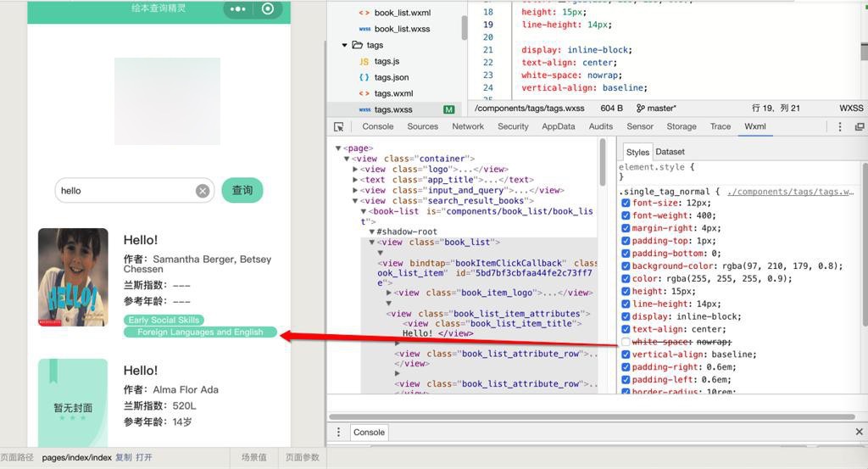Viewport: 868px width, 469px height.
Task: Click the 复制 link for page path
Action: coord(124,457)
